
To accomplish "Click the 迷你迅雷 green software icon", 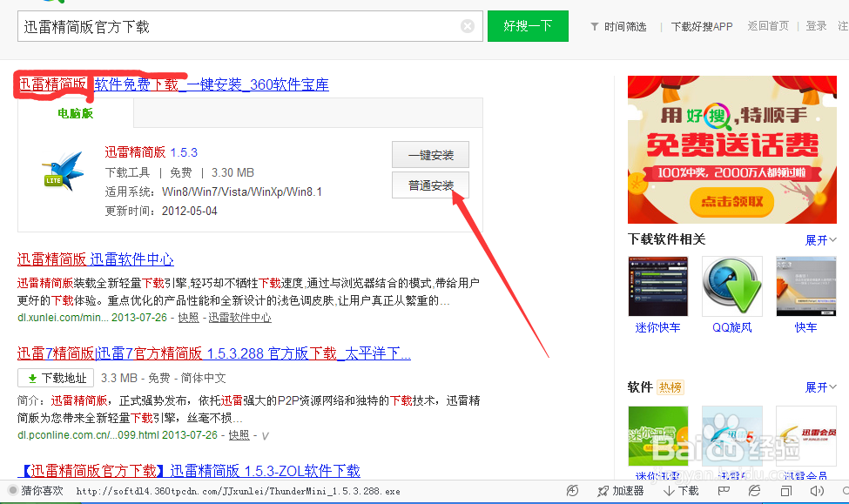I will point(658,436).
